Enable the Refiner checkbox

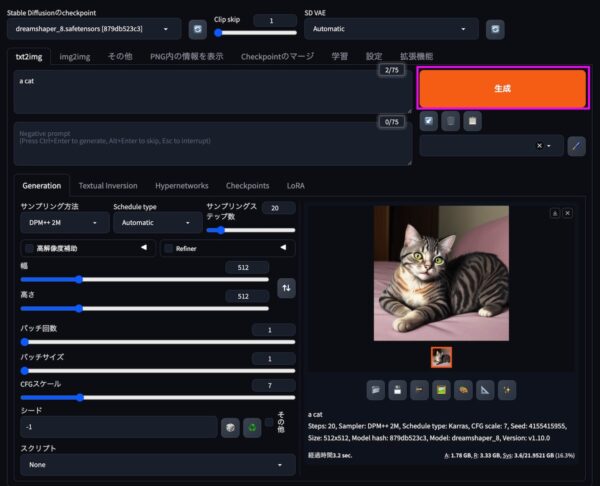point(167,248)
